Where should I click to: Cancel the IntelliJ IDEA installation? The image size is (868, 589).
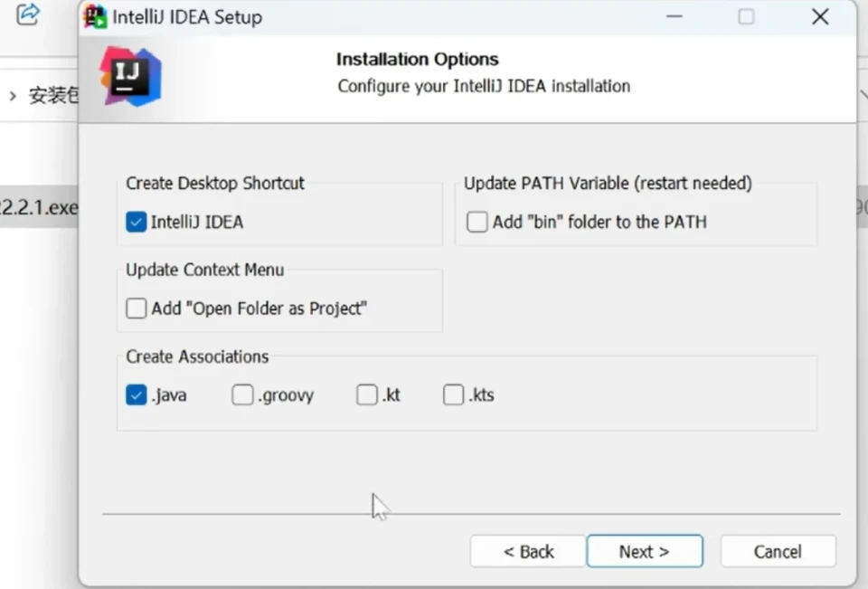click(778, 552)
